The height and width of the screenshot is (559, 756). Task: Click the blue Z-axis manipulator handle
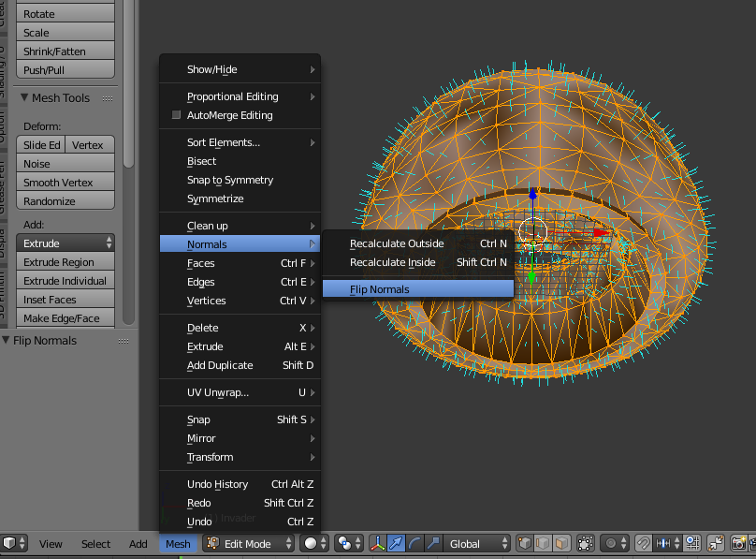pyautogui.click(x=532, y=195)
